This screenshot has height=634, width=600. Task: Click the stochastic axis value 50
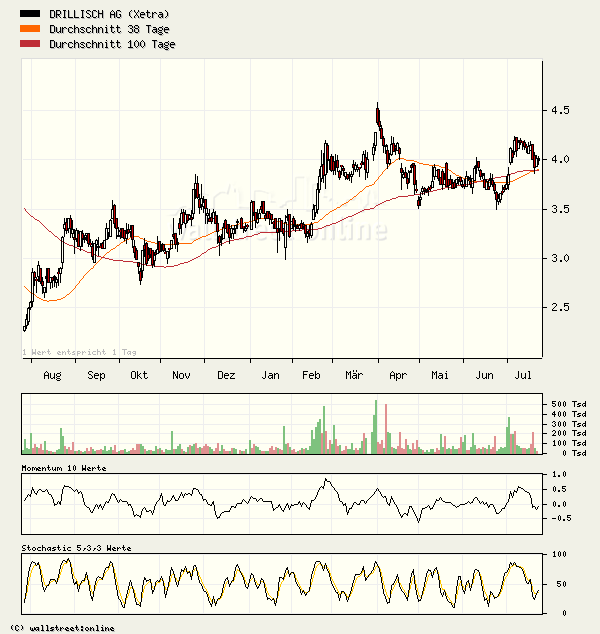click(562, 584)
